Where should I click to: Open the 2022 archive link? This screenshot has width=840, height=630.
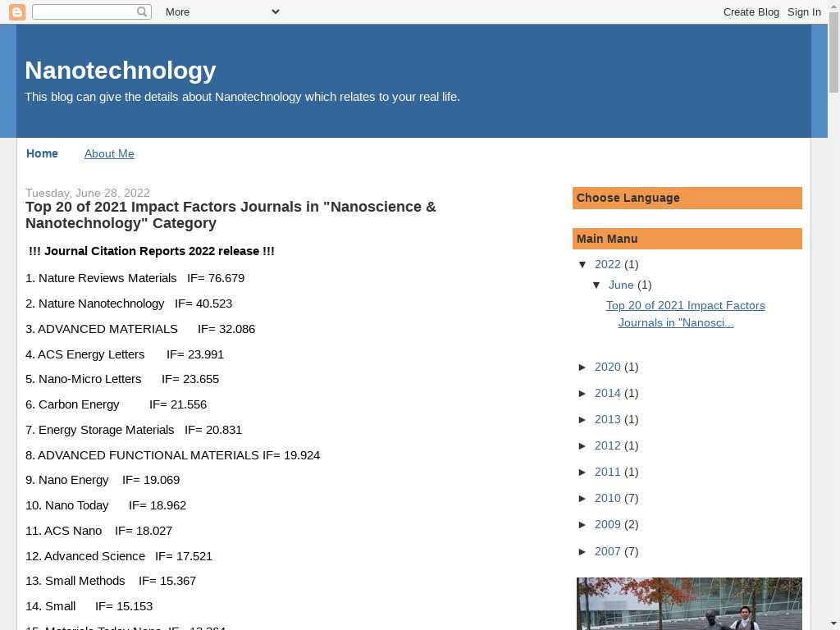click(608, 264)
